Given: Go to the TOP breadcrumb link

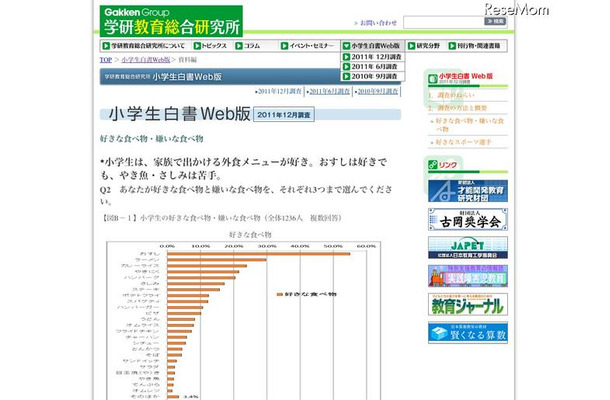Looking at the screenshot, I should coord(105,60).
